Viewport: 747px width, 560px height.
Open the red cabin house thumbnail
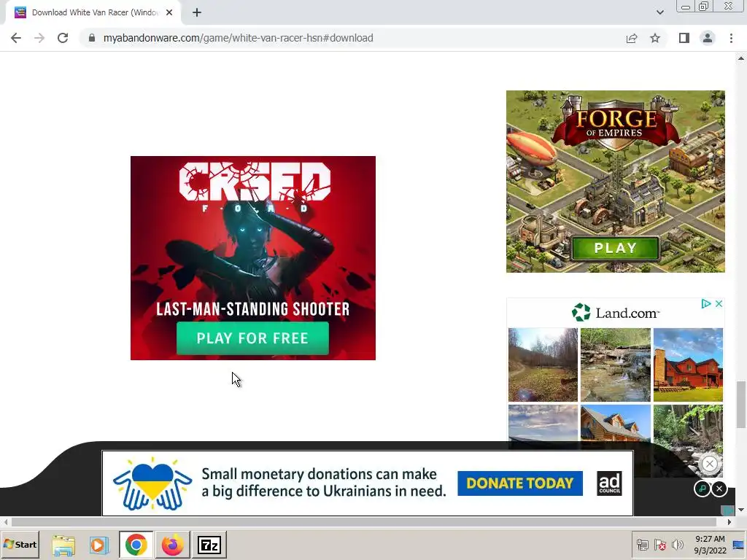pos(688,365)
